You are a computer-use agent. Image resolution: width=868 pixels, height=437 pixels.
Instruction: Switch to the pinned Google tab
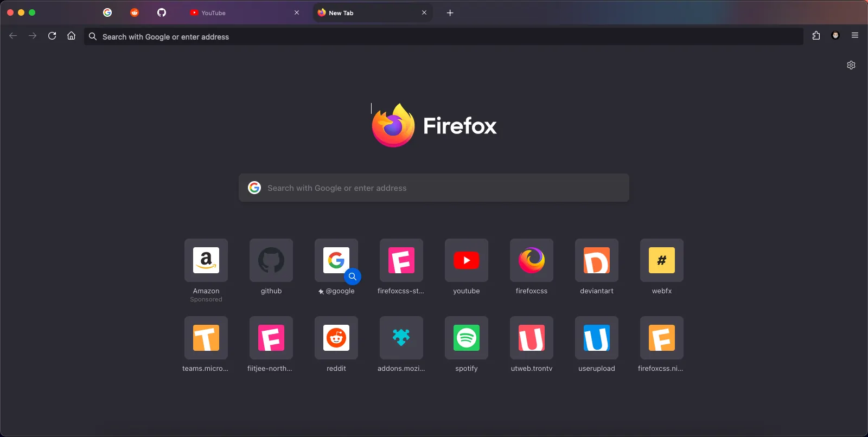[107, 12]
